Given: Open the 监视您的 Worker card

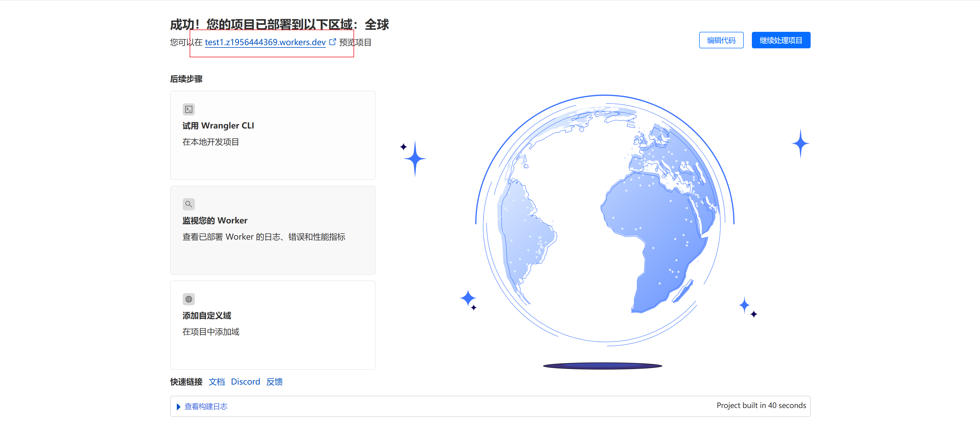Looking at the screenshot, I should pos(272,230).
